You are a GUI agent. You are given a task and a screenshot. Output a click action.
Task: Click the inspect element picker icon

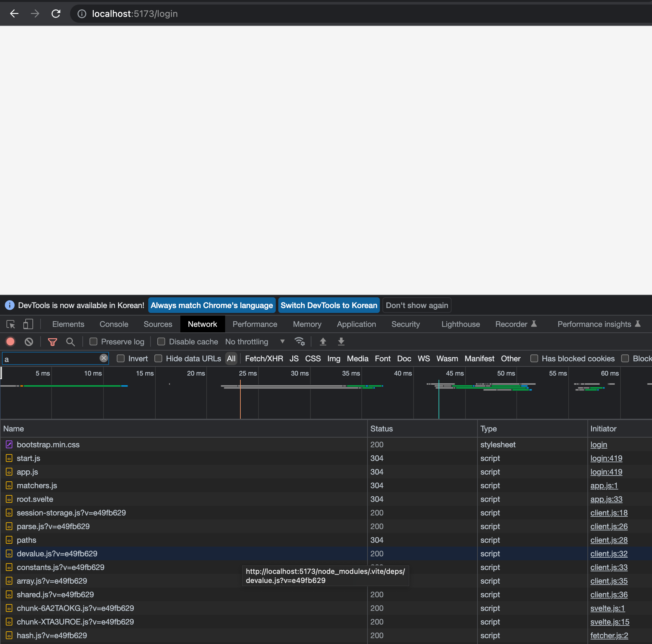click(11, 324)
